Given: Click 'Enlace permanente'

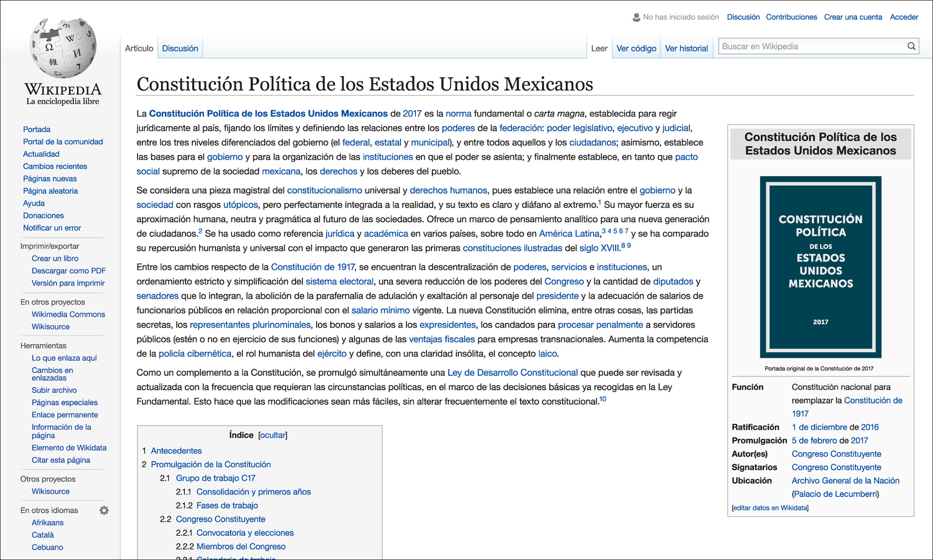Looking at the screenshot, I should pyautogui.click(x=65, y=415).
